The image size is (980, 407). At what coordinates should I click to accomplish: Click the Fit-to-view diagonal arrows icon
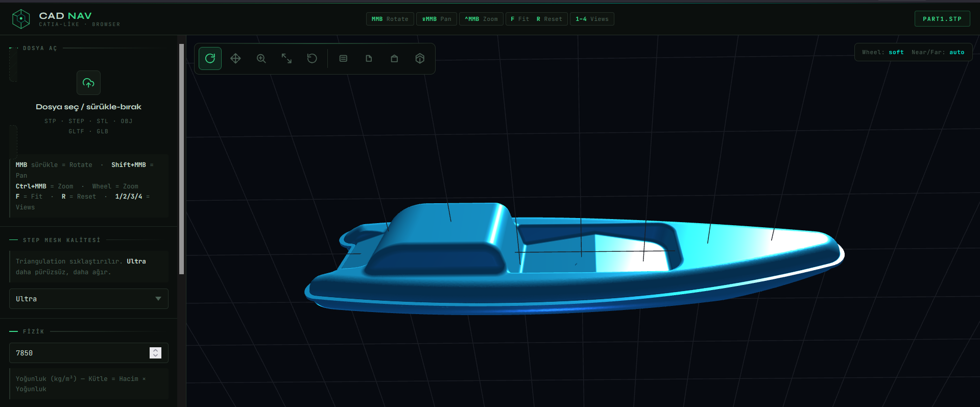[x=286, y=59]
